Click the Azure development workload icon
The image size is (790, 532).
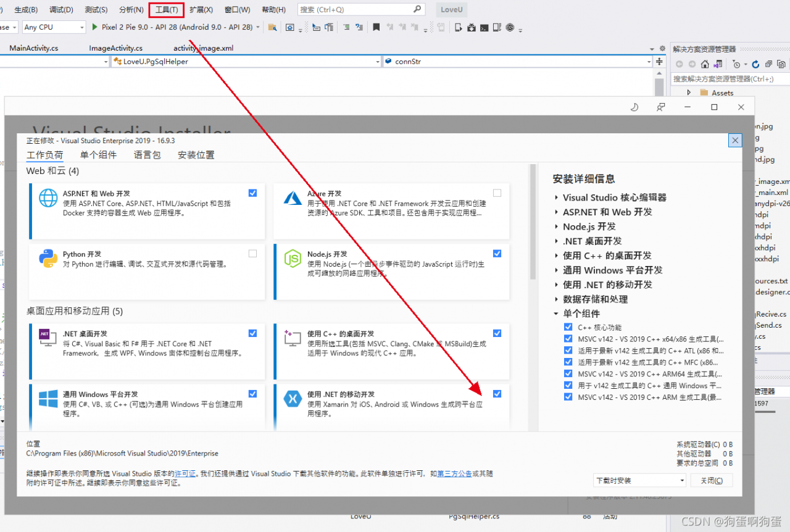(292, 197)
